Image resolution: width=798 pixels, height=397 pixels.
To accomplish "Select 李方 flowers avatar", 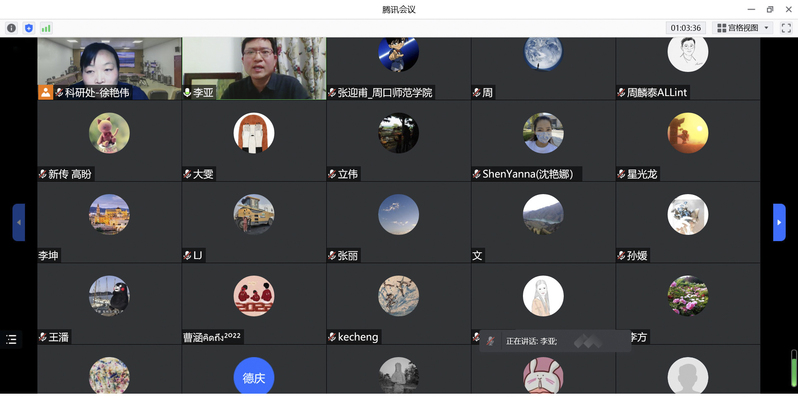I will pos(688,296).
